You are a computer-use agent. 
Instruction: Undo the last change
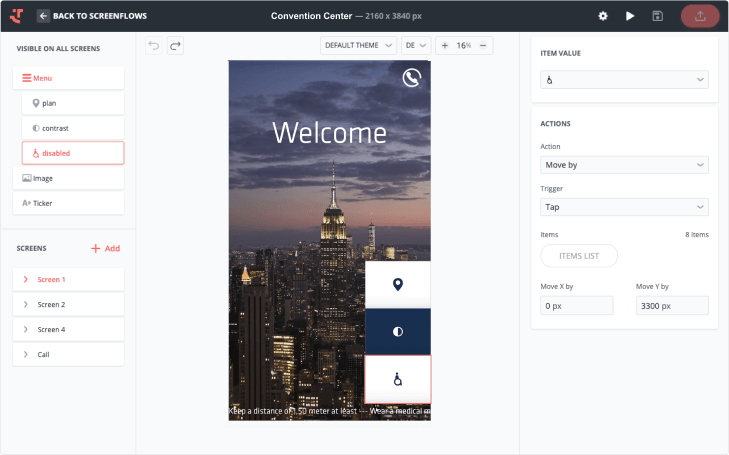[x=154, y=46]
